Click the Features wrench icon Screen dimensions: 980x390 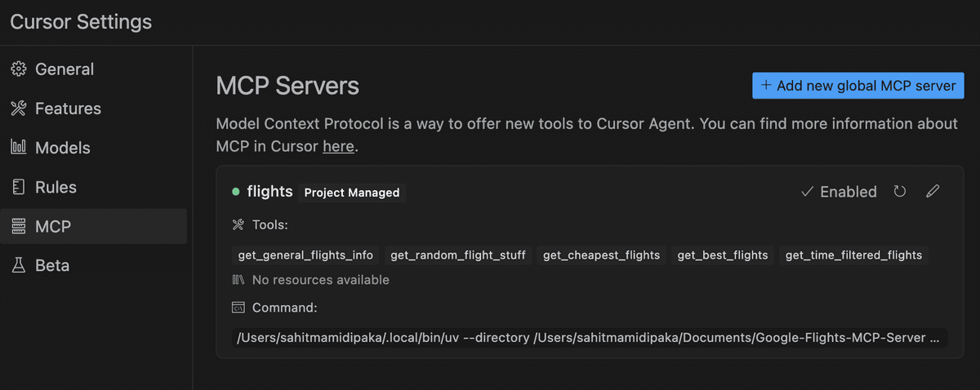18,109
